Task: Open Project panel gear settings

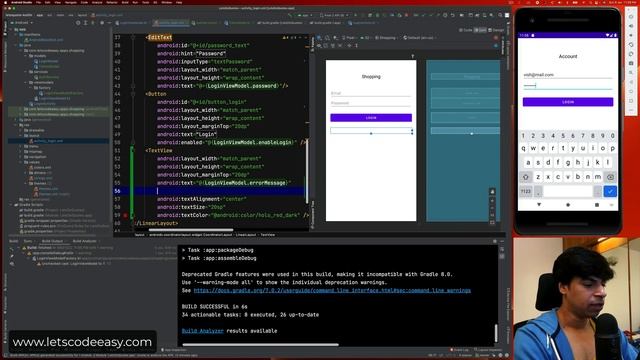Action: (102, 23)
